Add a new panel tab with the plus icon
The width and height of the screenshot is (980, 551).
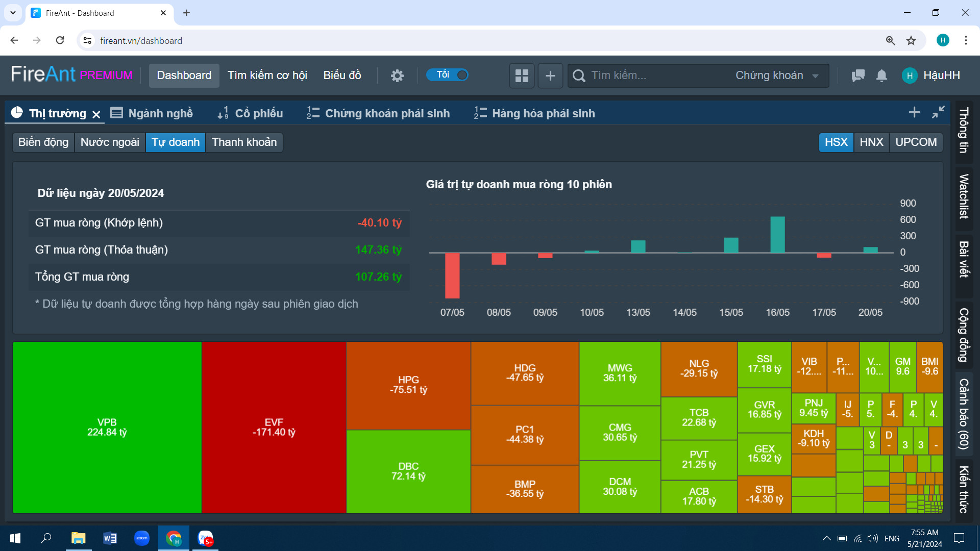pyautogui.click(x=914, y=112)
